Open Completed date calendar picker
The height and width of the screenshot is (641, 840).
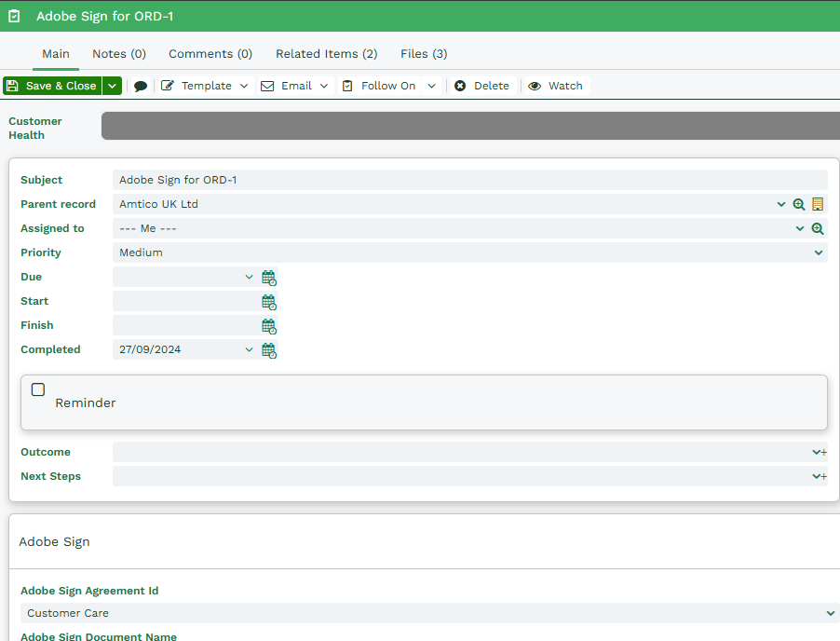pyautogui.click(x=269, y=350)
